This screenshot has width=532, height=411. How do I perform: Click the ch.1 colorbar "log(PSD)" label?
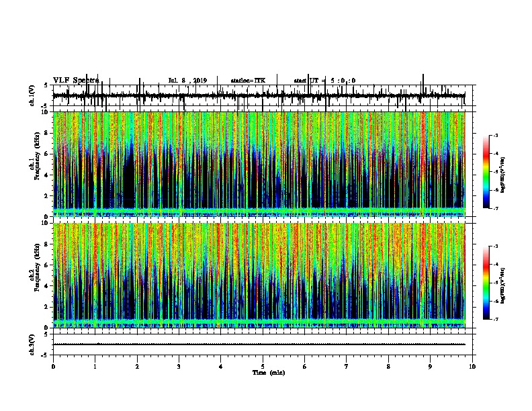(x=503, y=175)
